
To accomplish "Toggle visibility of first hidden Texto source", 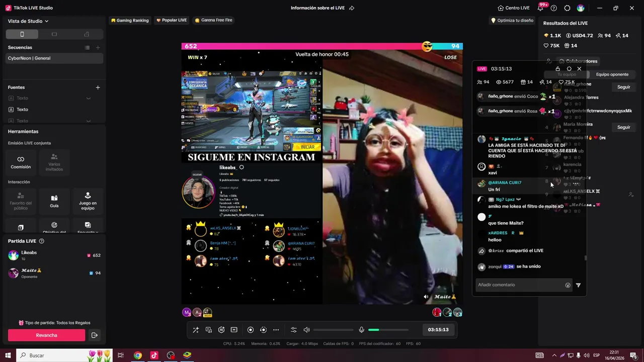I will point(88,98).
